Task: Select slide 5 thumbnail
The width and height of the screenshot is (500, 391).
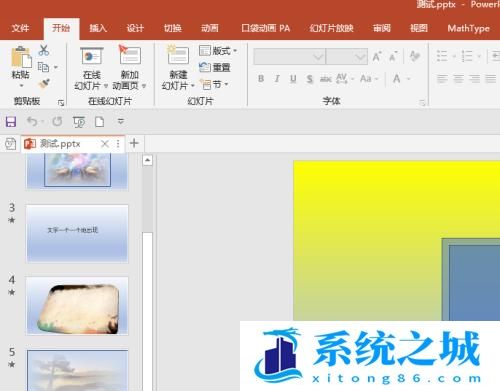Action: [77, 370]
